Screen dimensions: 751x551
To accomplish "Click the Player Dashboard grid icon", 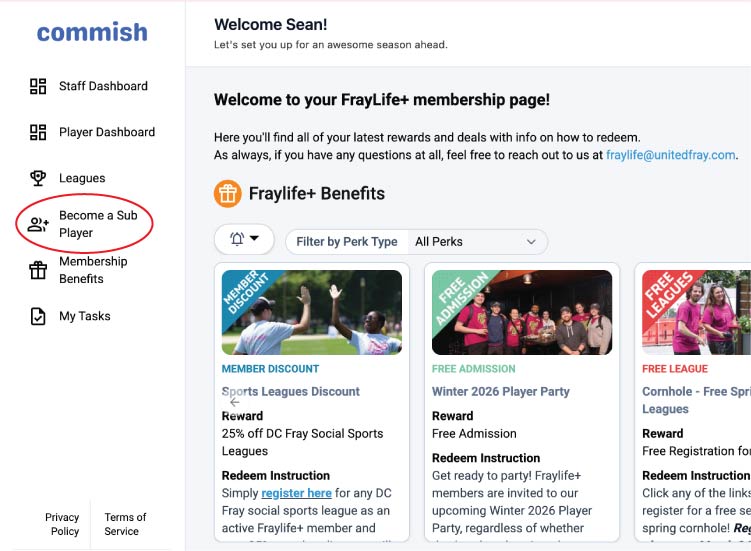I will 38,132.
